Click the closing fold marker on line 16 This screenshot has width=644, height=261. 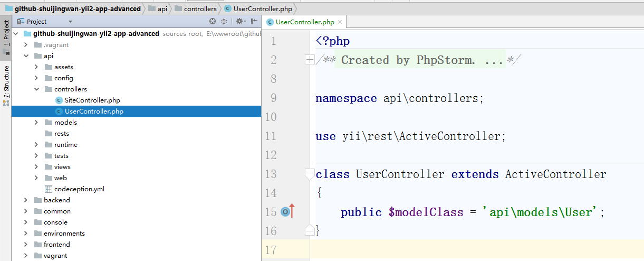click(x=310, y=230)
